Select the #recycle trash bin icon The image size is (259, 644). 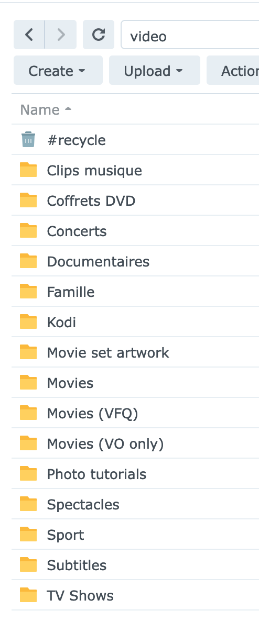(x=28, y=140)
